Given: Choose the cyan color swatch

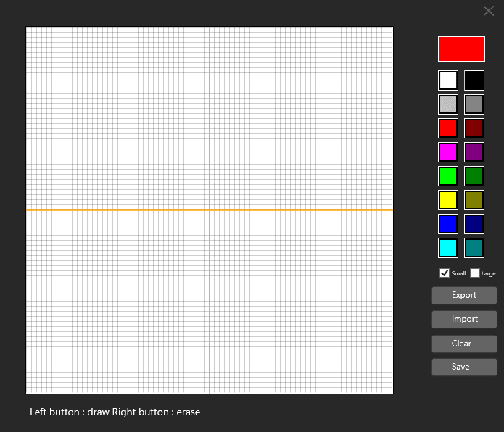Looking at the screenshot, I should tap(448, 248).
